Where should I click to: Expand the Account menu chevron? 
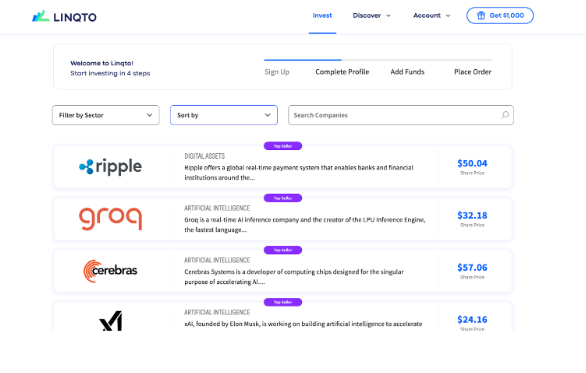coord(448,15)
